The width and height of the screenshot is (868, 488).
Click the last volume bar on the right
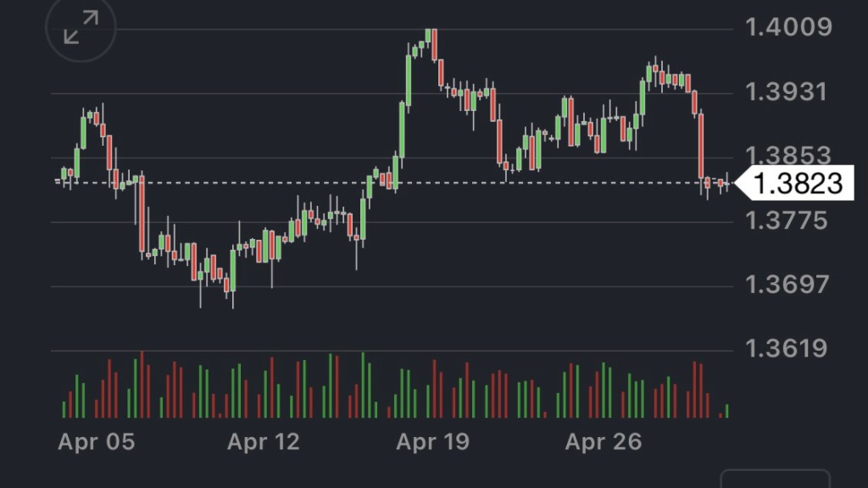(x=726, y=411)
